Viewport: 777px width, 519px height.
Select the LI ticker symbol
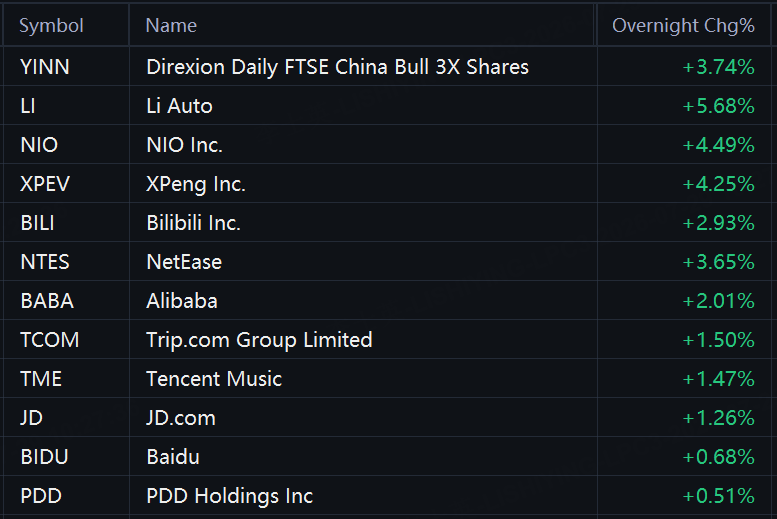[28, 106]
